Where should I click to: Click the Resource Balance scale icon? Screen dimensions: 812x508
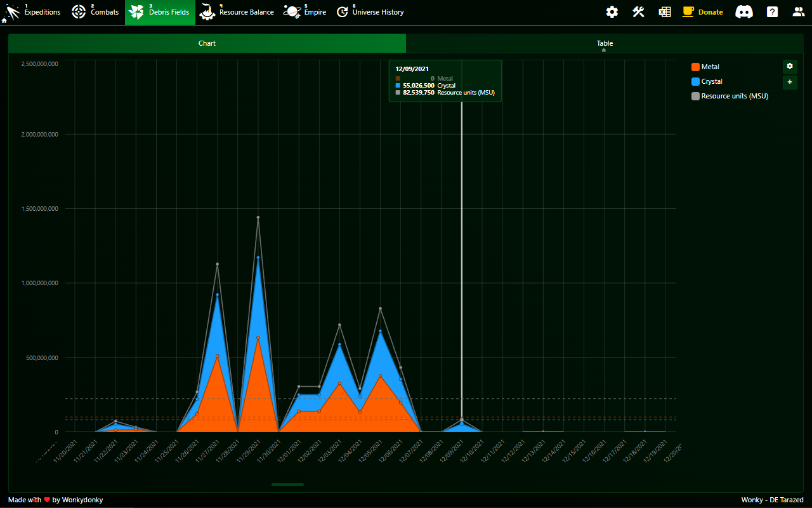click(x=207, y=11)
